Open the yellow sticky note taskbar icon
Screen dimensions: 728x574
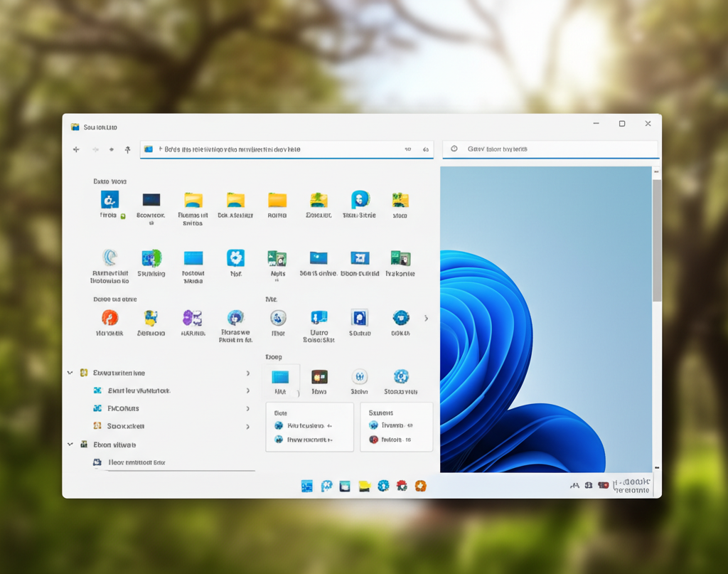coord(365,486)
